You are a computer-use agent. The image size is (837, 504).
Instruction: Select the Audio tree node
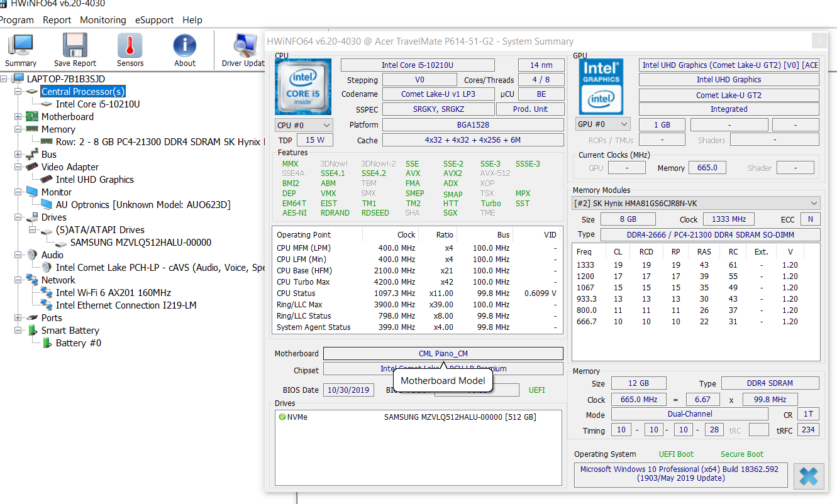coord(52,255)
